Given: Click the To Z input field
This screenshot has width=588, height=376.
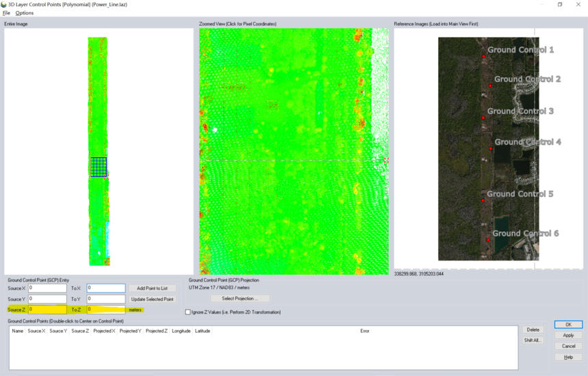Looking at the screenshot, I should pos(106,309).
